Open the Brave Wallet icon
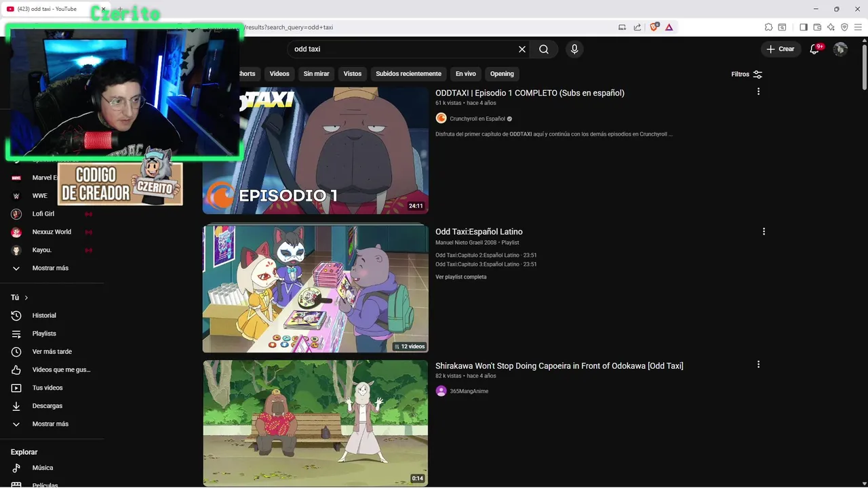868x488 pixels. point(817,27)
